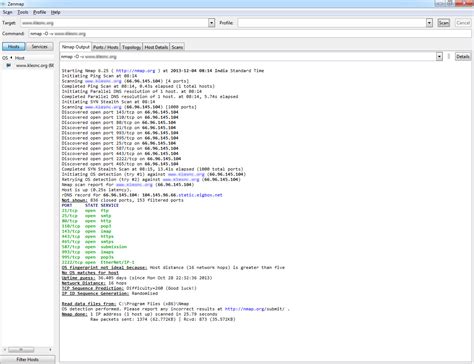Click the 587/tcp open submission line
The image size is (474, 364).
click(94, 247)
